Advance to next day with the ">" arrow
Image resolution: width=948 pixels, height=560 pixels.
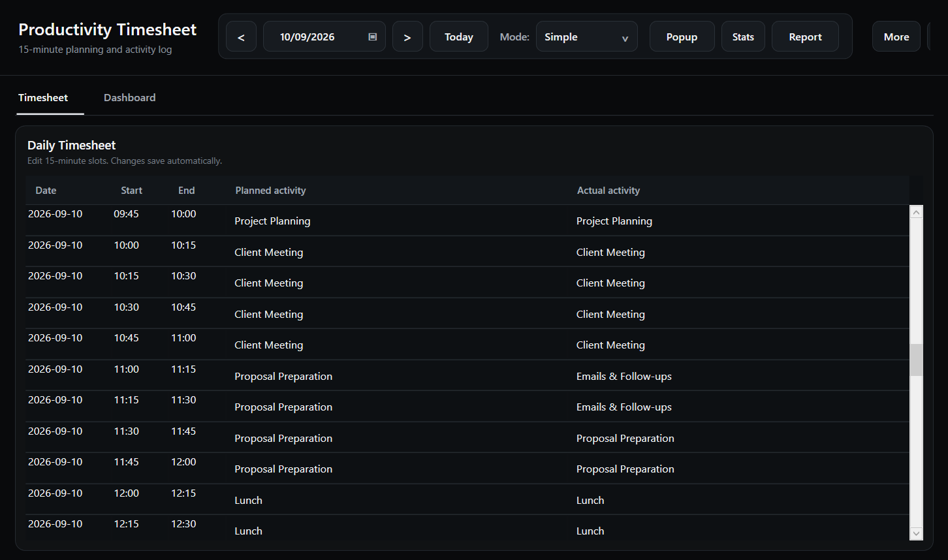point(407,37)
